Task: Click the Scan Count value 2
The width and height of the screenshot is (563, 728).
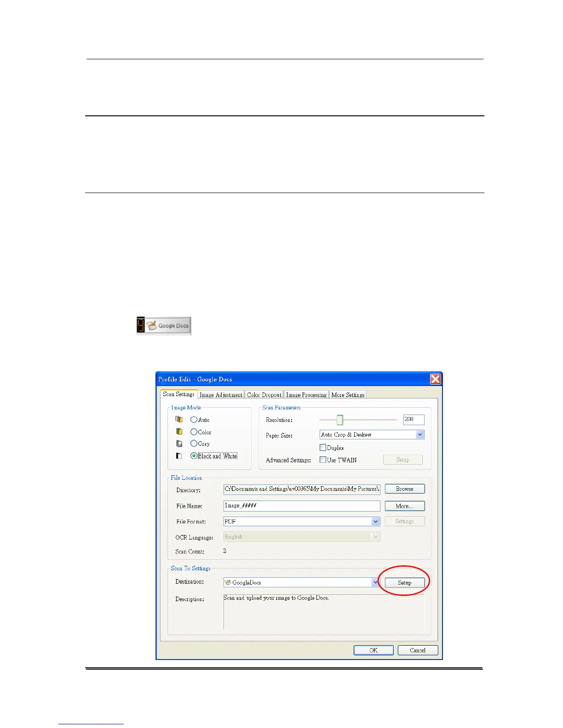Action: point(225,551)
